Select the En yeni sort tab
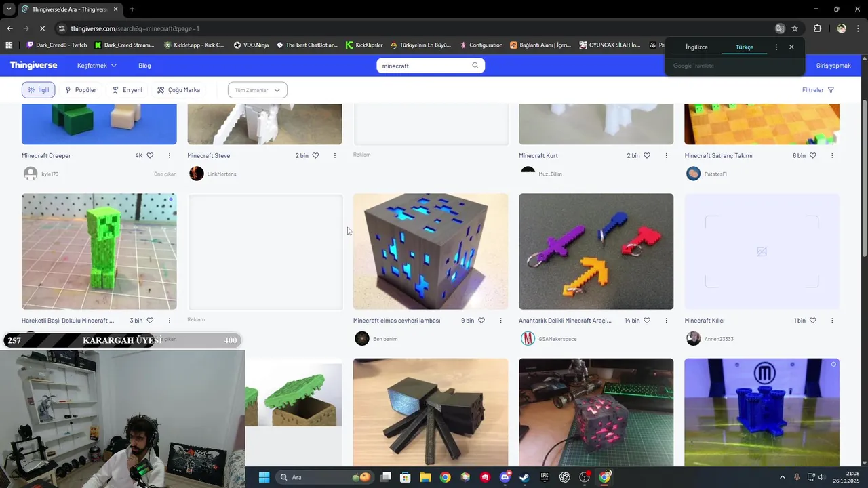868x488 pixels. [127, 90]
